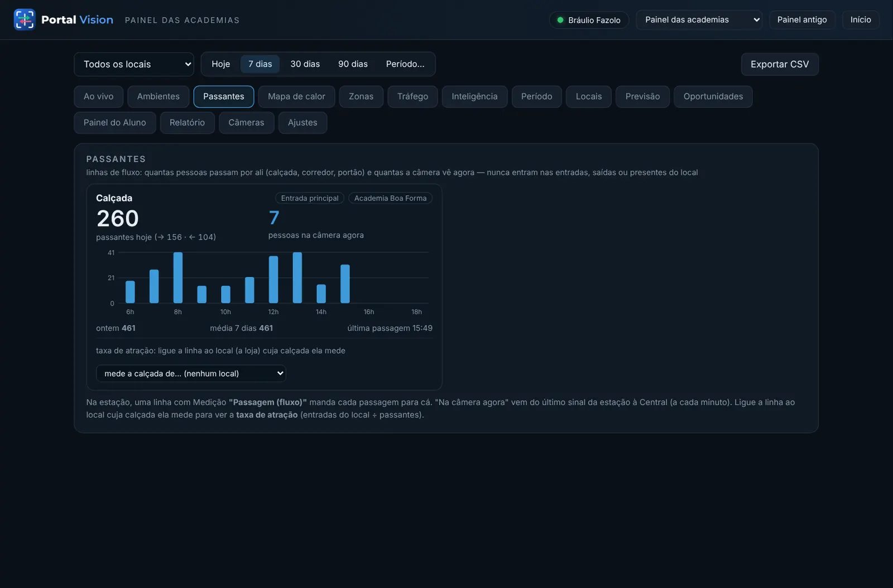Open the Ajustes tab
Image resolution: width=893 pixels, height=588 pixels.
303,123
